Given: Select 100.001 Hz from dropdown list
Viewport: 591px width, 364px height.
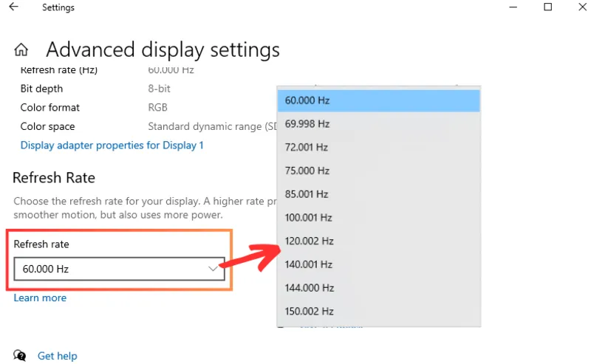Looking at the screenshot, I should coord(378,217).
